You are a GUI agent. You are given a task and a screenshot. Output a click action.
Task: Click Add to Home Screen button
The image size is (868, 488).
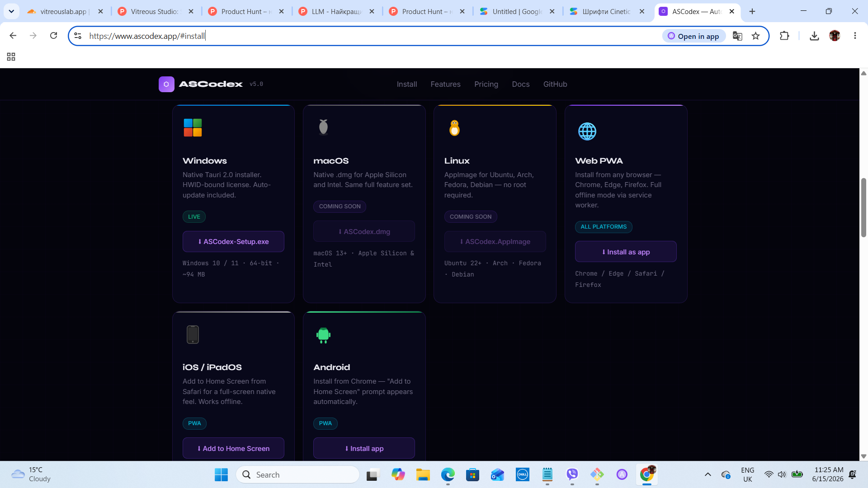click(233, 448)
